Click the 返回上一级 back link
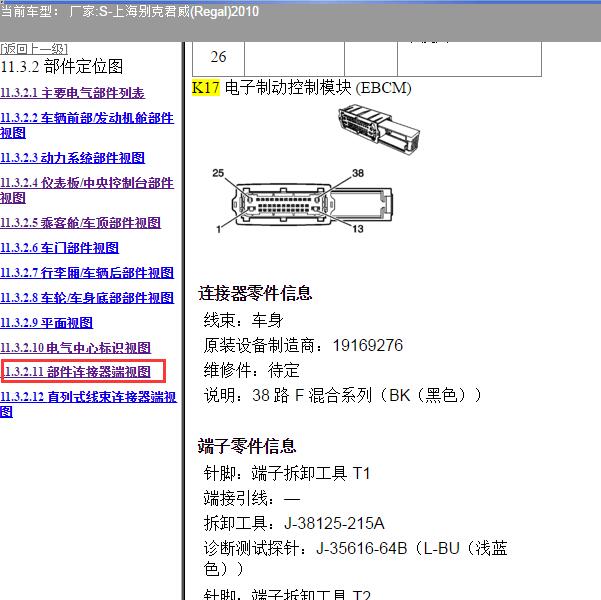This screenshot has height=600, width=601. (x=34, y=49)
